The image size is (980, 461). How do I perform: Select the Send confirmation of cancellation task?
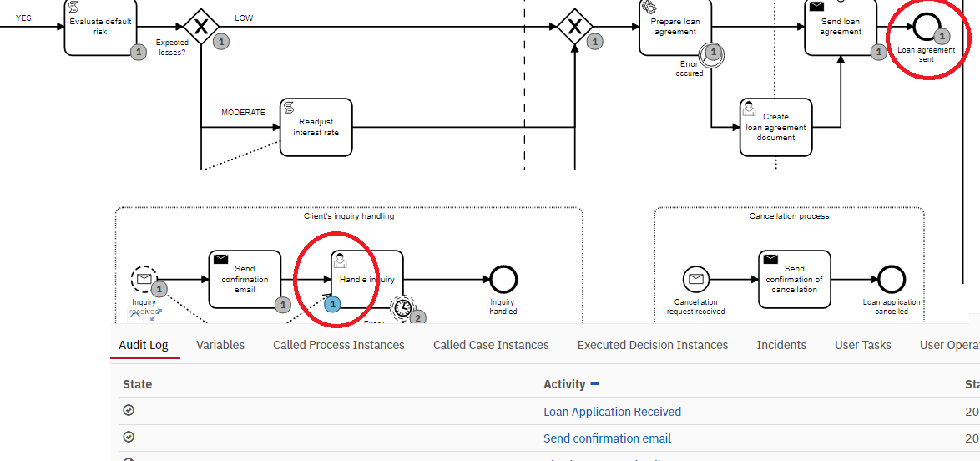tap(795, 279)
